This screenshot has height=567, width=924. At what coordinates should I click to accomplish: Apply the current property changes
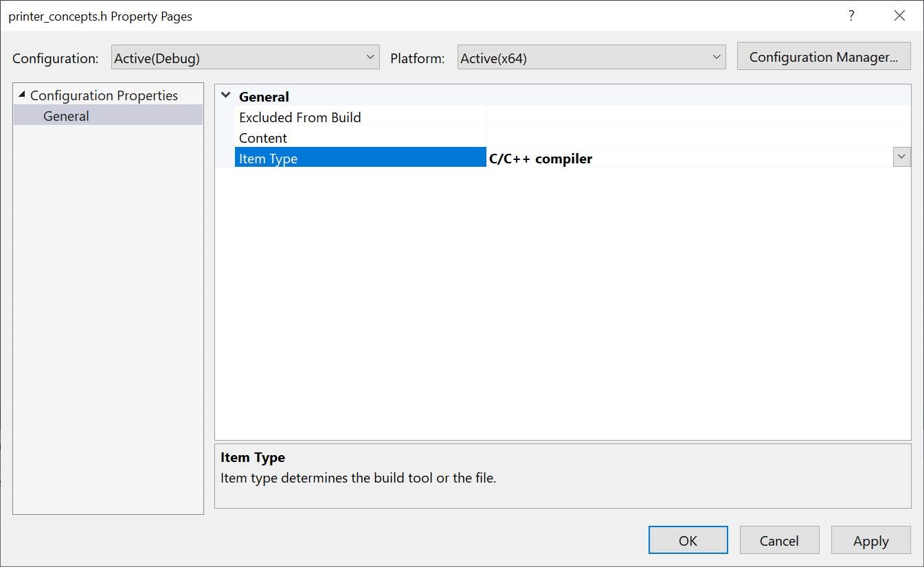(x=870, y=540)
